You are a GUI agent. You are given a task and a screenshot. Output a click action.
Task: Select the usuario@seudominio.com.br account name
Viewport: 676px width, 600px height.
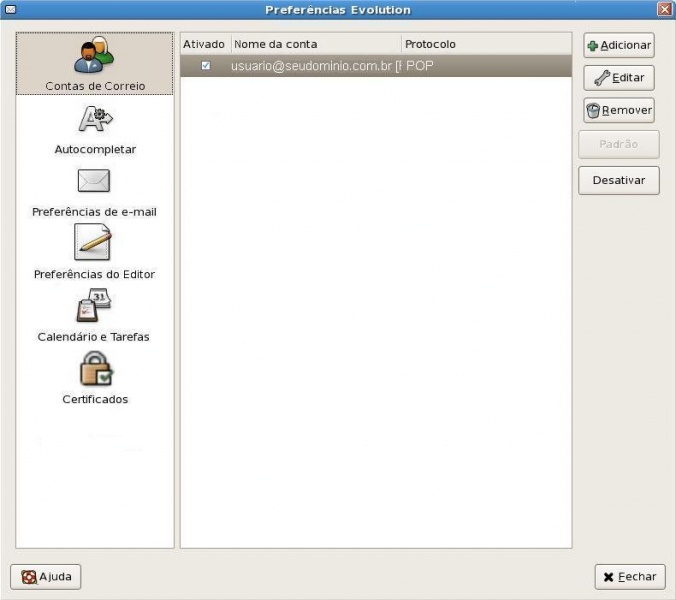coord(316,66)
